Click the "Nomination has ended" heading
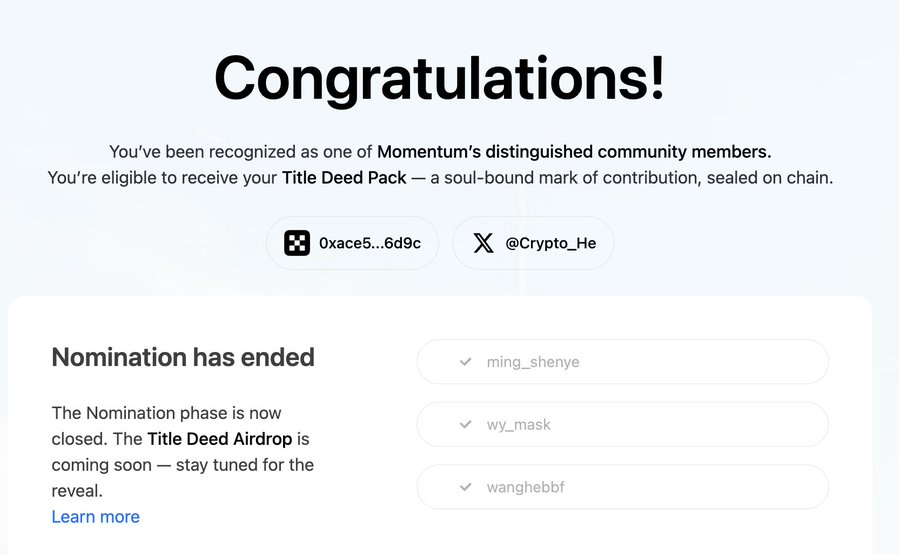Image resolution: width=900 pixels, height=555 pixels. coord(183,357)
